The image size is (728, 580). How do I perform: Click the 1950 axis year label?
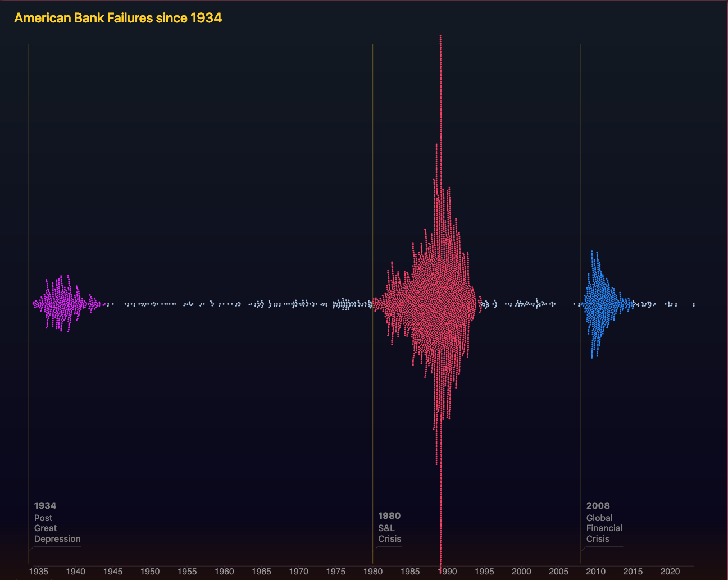click(x=150, y=572)
